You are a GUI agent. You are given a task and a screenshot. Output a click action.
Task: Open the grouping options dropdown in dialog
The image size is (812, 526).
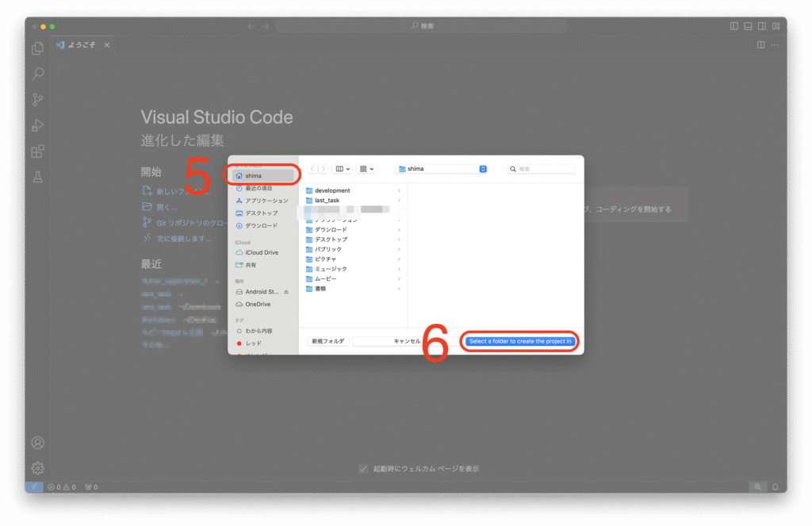(366, 169)
